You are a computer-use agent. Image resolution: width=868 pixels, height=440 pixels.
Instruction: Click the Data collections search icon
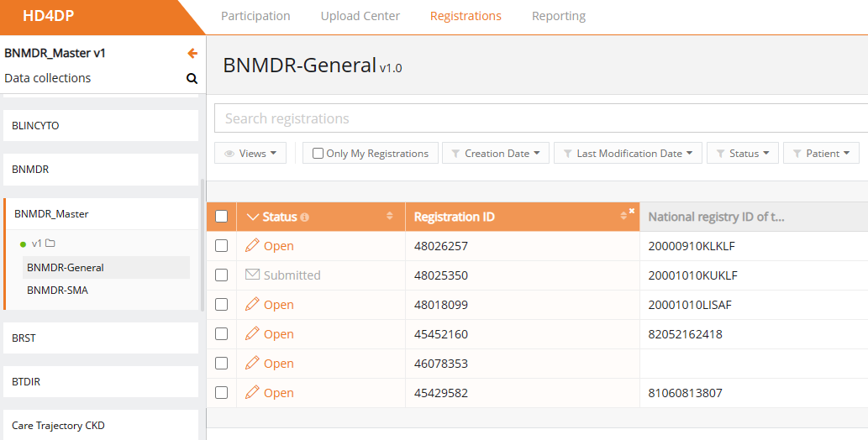pos(192,79)
